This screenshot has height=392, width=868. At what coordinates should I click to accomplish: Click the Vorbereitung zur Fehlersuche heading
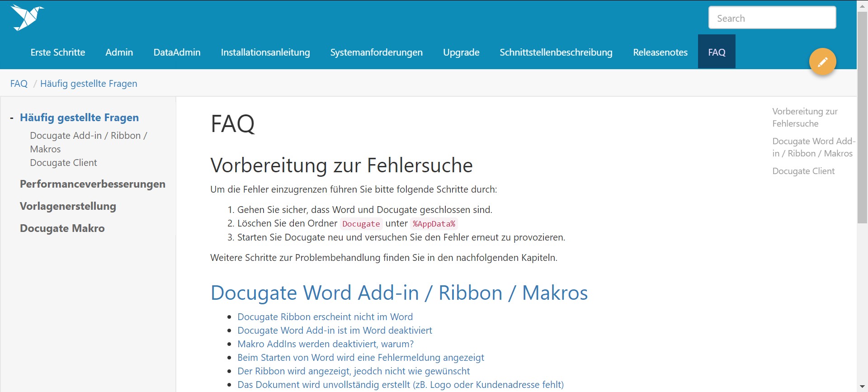coord(341,165)
